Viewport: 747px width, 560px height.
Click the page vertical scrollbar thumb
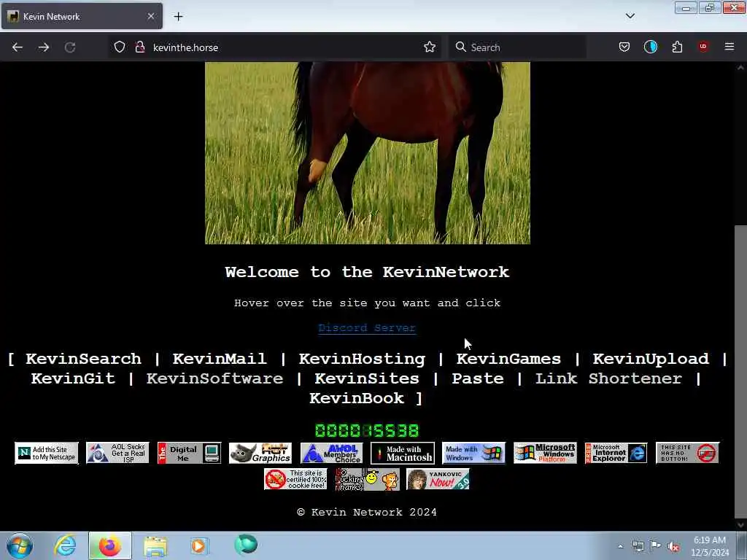pos(740,371)
